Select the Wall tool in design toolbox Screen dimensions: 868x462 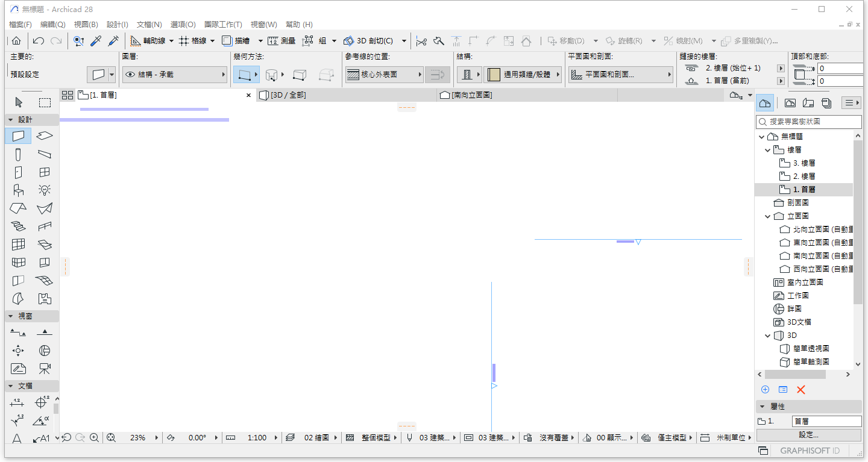point(19,136)
